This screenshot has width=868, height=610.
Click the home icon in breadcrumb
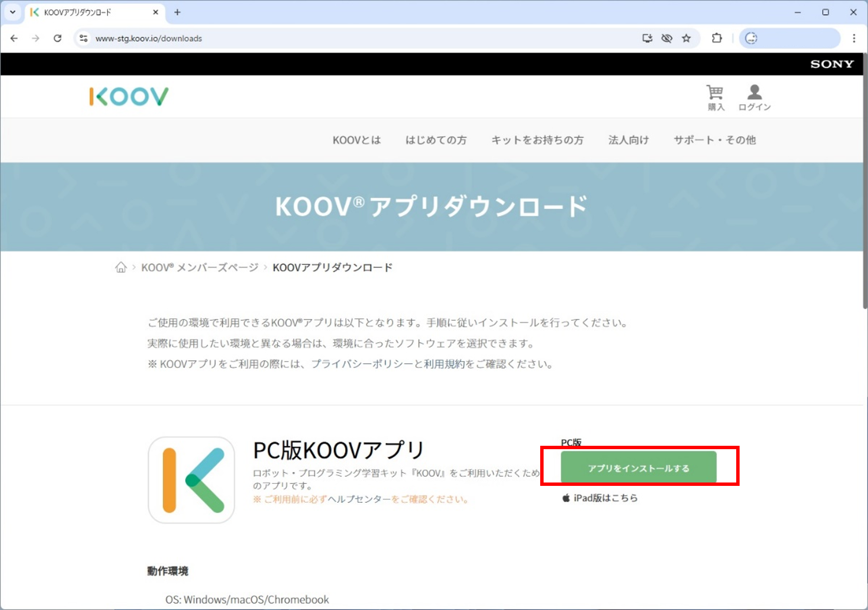coord(121,267)
